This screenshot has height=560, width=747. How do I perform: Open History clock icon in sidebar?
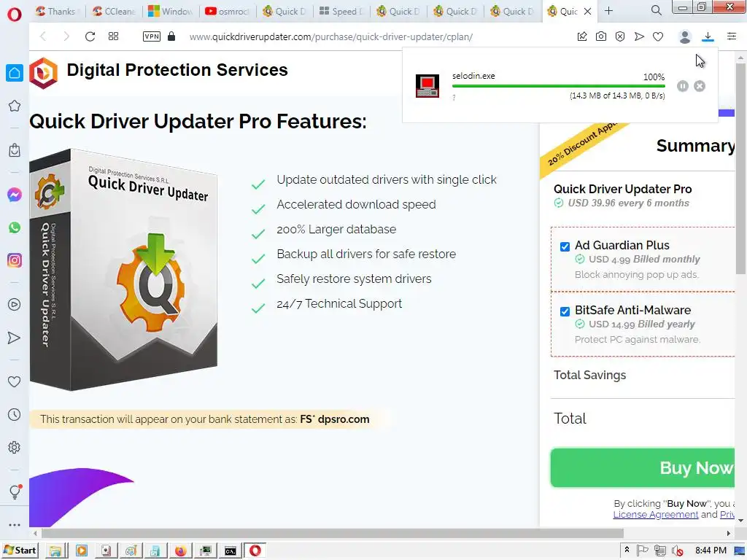tap(15, 415)
